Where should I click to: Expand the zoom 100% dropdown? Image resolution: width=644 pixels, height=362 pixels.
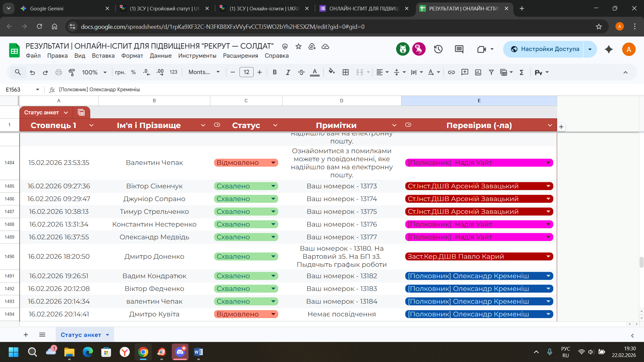105,72
